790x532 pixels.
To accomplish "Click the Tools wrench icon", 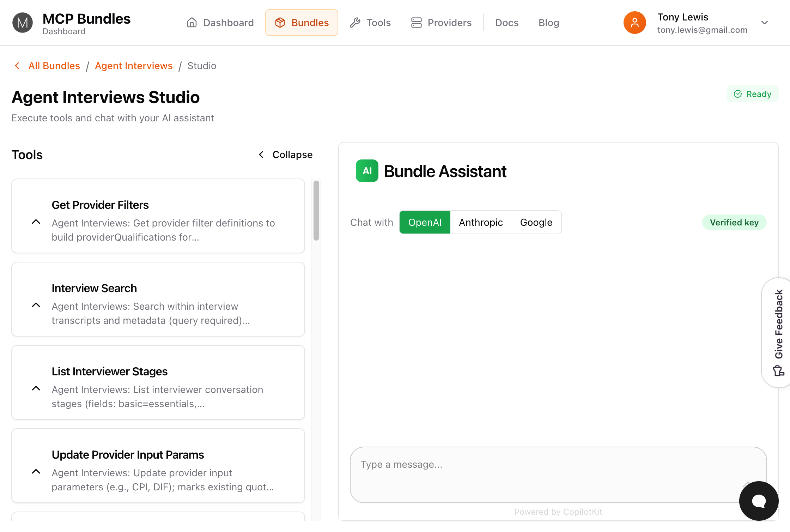I will 355,23.
